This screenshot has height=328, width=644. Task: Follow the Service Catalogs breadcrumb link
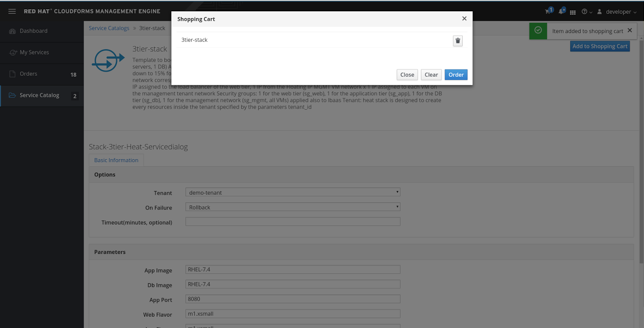pyautogui.click(x=109, y=28)
